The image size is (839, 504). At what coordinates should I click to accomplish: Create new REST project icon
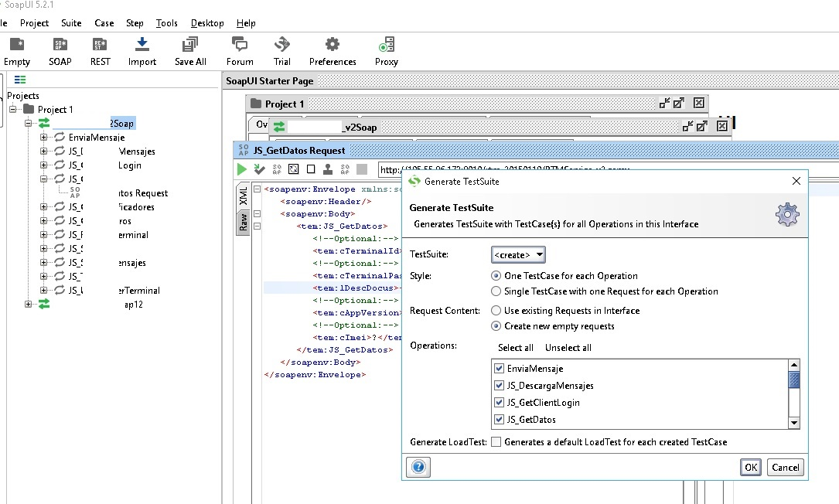click(x=101, y=45)
